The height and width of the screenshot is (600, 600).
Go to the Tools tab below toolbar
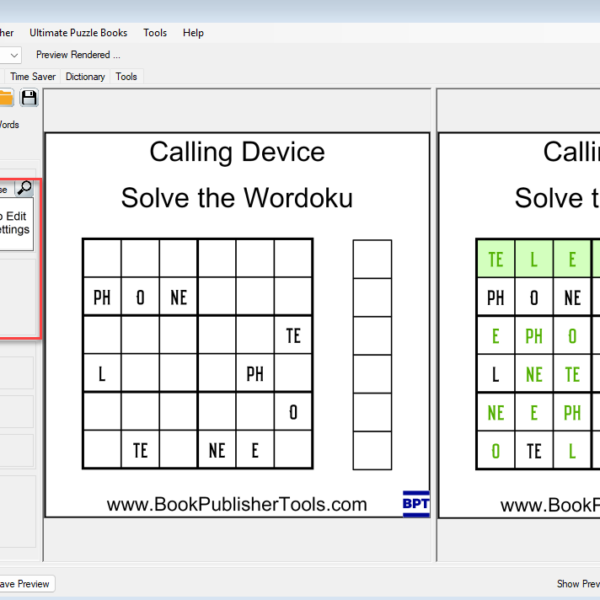[126, 76]
